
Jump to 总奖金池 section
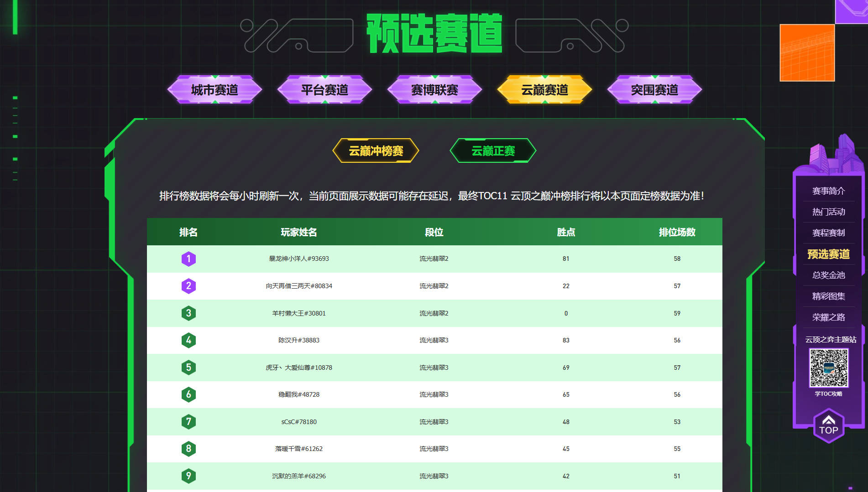828,275
